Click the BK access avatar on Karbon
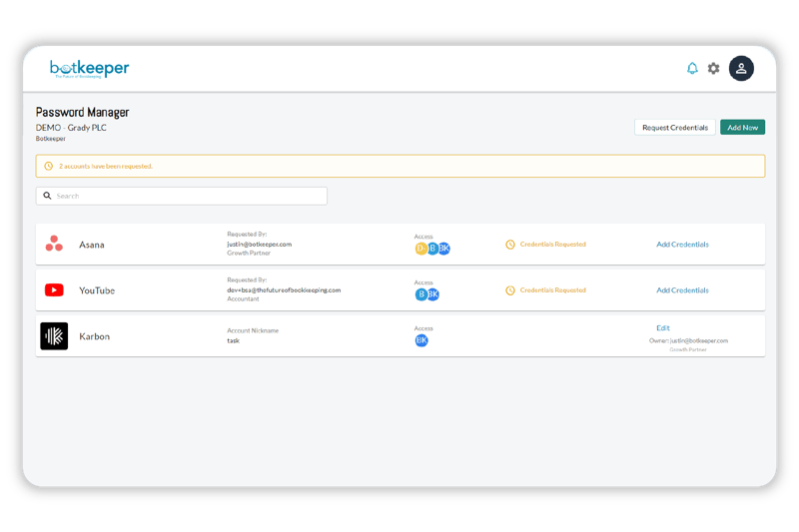Screen dimensions: 799x532 [x=421, y=340]
